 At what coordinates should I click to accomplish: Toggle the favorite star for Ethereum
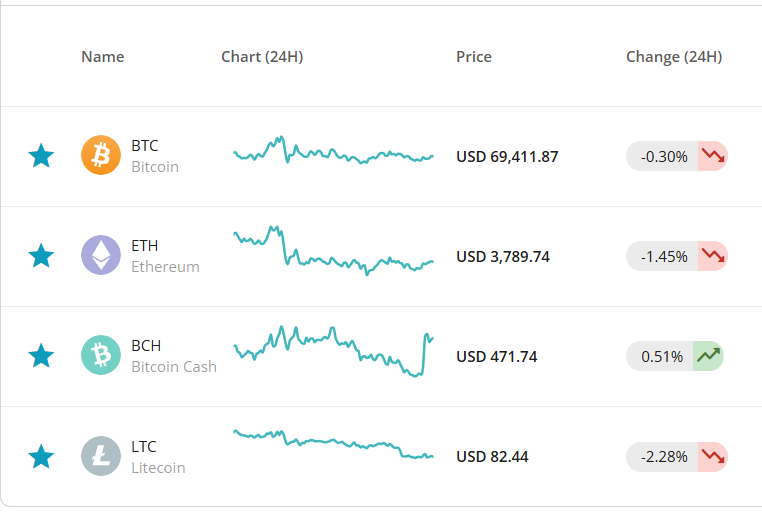[41, 256]
